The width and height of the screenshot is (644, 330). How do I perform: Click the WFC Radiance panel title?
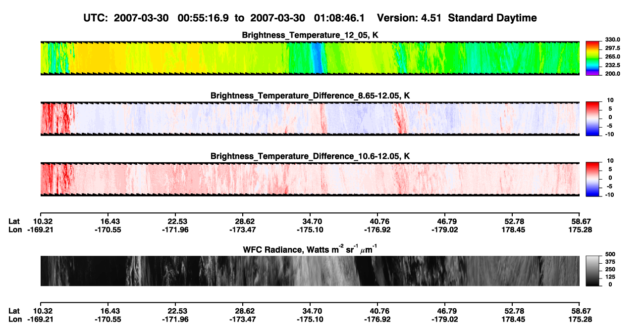point(310,249)
